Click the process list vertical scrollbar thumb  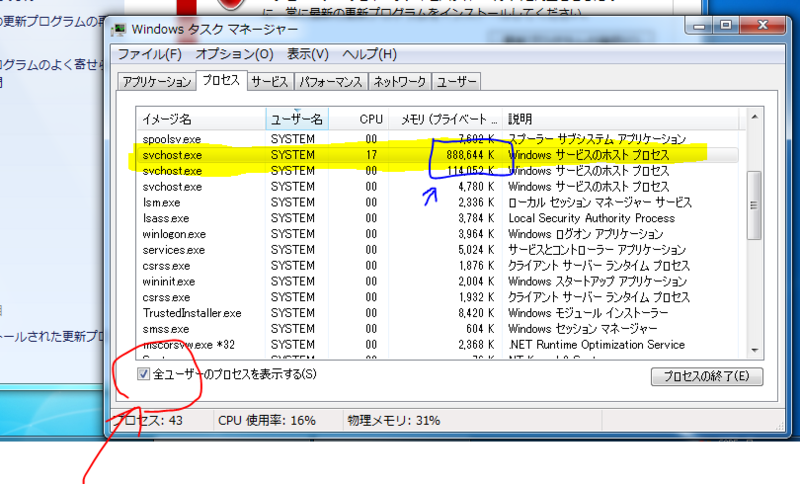click(754, 205)
